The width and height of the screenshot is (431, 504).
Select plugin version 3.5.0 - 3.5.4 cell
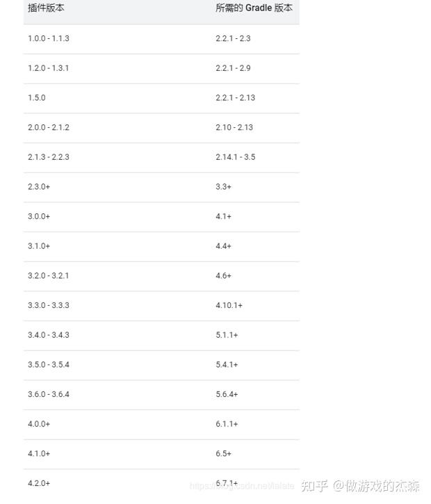(49, 364)
